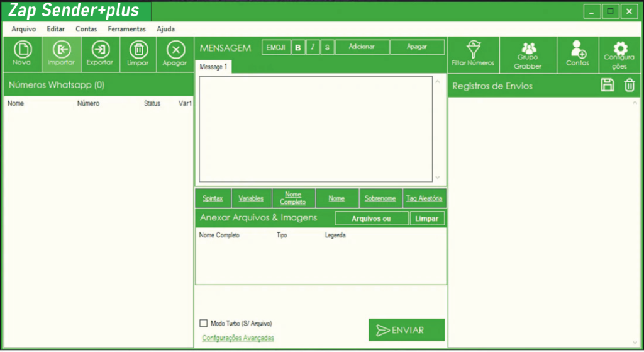Screen dimensions: 644x352
Task: Toggle italic formatting I button
Action: [x=313, y=47]
